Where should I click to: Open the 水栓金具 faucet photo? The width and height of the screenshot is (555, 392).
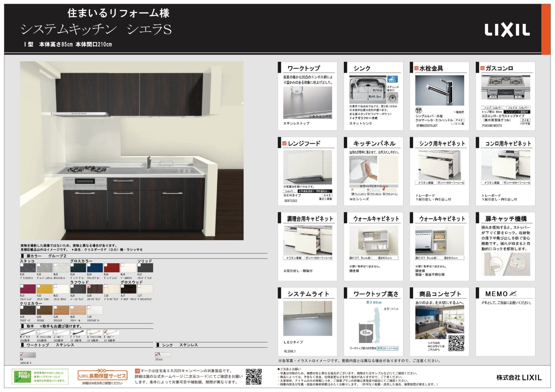coord(440,90)
